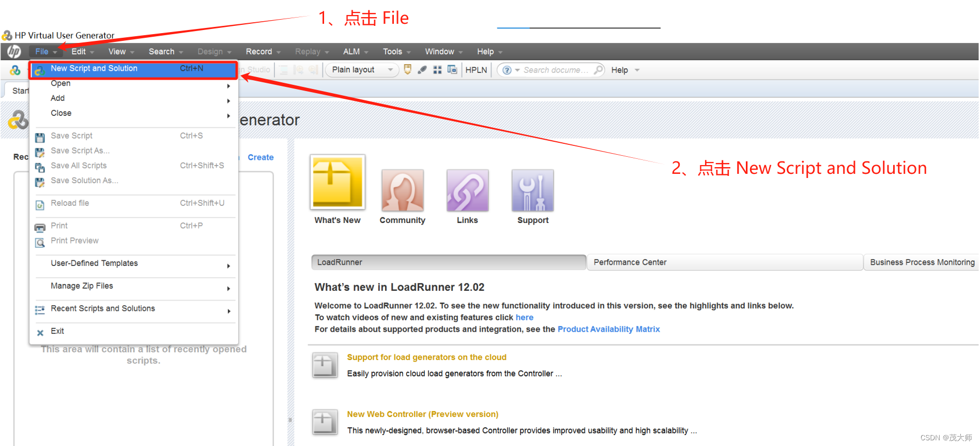980x446 pixels.
Task: Open the Product Availability Matrix link
Action: point(609,330)
